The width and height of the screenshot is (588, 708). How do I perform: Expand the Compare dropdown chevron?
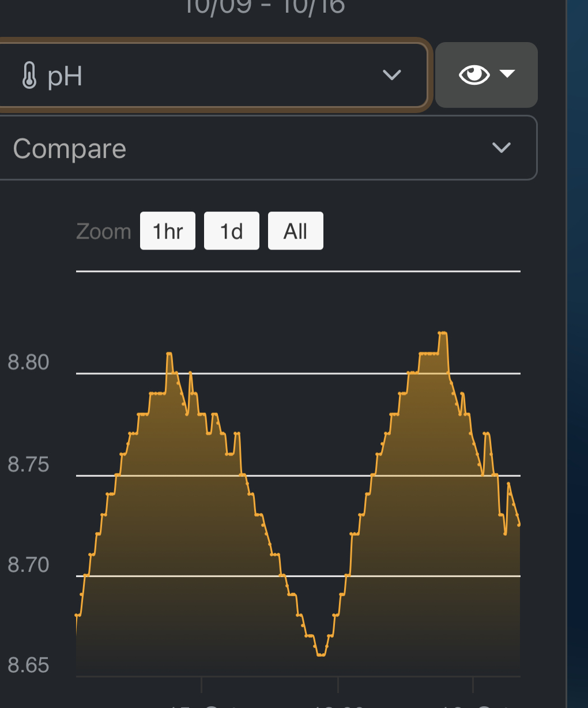click(502, 148)
